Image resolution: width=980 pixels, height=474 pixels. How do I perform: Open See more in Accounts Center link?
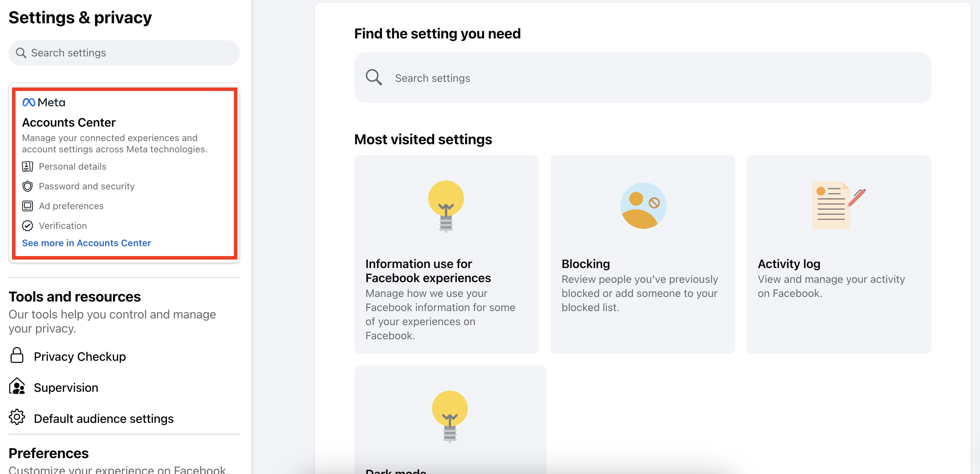pos(86,243)
